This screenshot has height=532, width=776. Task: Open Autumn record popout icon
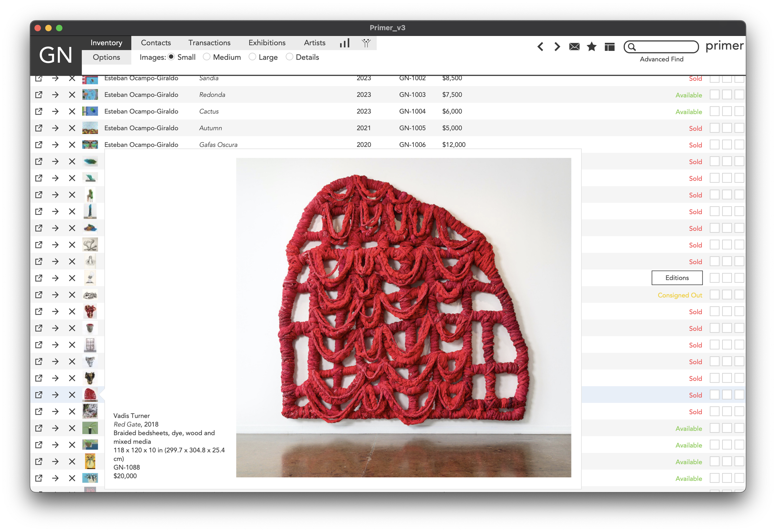coord(39,128)
